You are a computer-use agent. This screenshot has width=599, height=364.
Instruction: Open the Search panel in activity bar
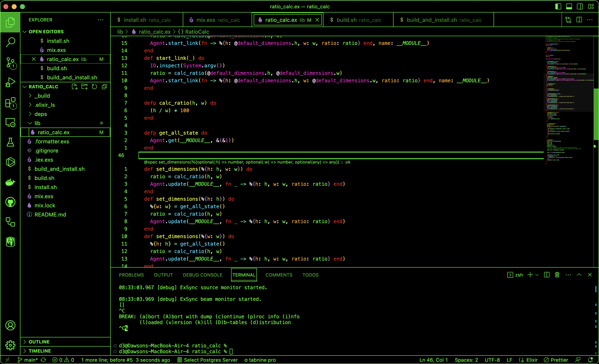(x=10, y=42)
